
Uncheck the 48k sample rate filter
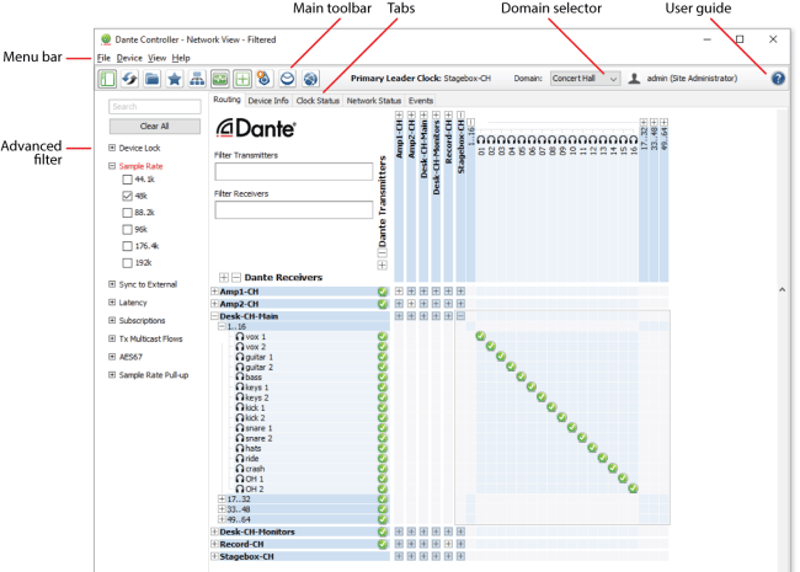point(127,196)
